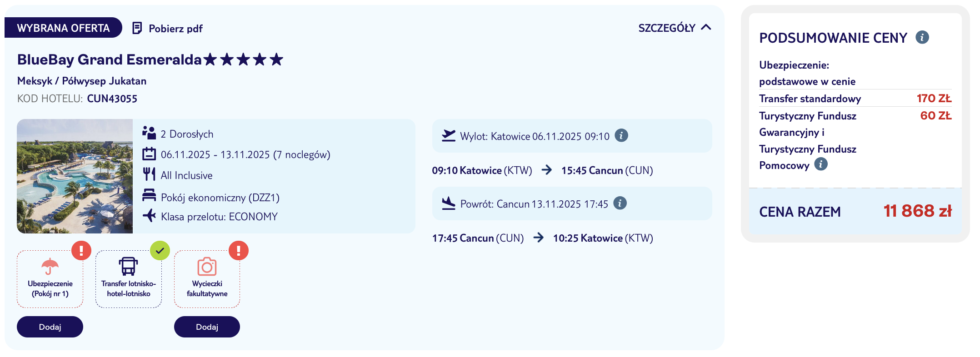Show return flight info icon
This screenshot has height=357, width=980.
pyautogui.click(x=620, y=203)
